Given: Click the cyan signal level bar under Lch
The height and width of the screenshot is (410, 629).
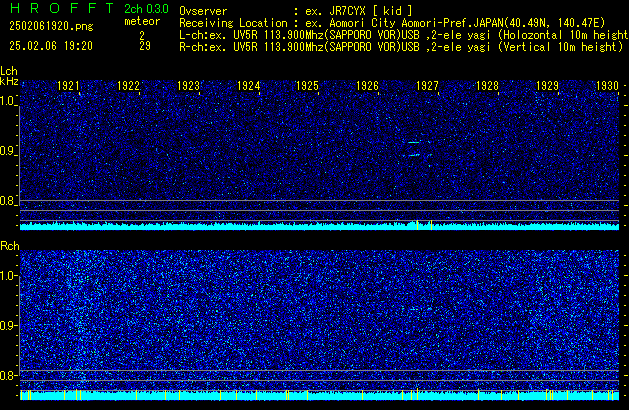Looking at the screenshot, I should click(319, 226).
